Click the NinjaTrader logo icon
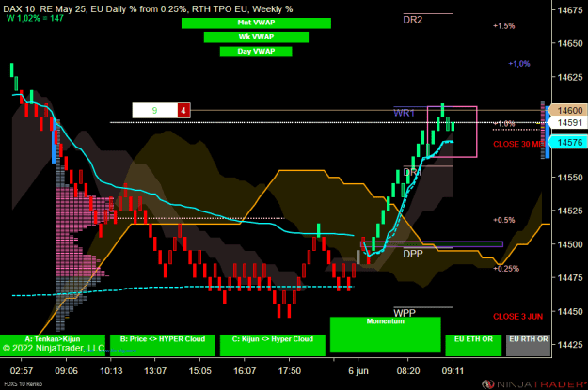The width and height of the screenshot is (588, 390). click(x=488, y=384)
